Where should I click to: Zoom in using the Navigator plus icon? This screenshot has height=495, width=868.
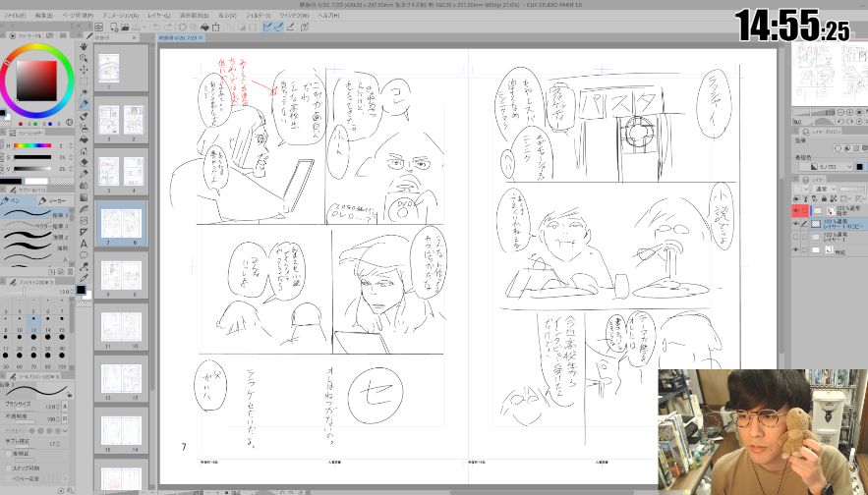pyautogui.click(x=850, y=112)
